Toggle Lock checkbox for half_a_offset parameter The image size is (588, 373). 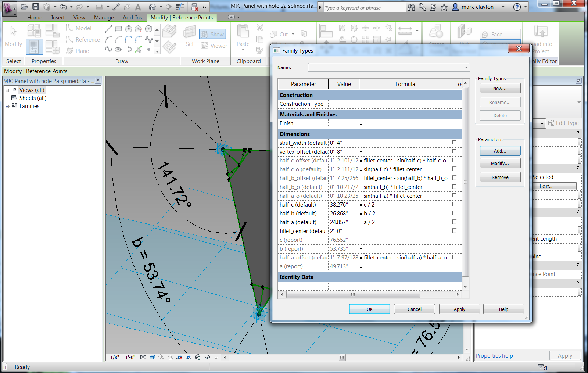point(454,257)
